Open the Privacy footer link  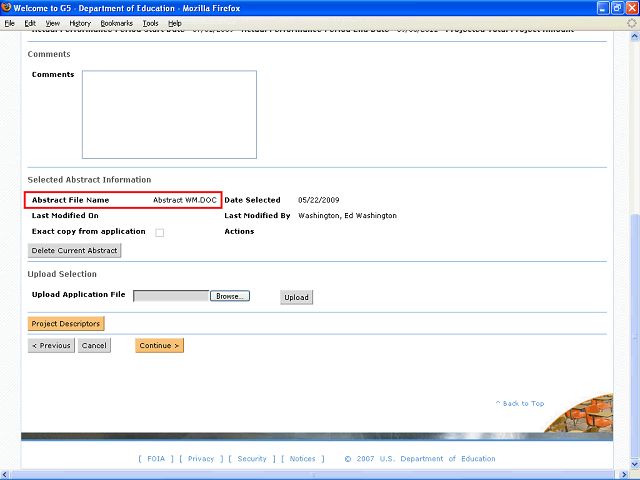click(x=201, y=459)
